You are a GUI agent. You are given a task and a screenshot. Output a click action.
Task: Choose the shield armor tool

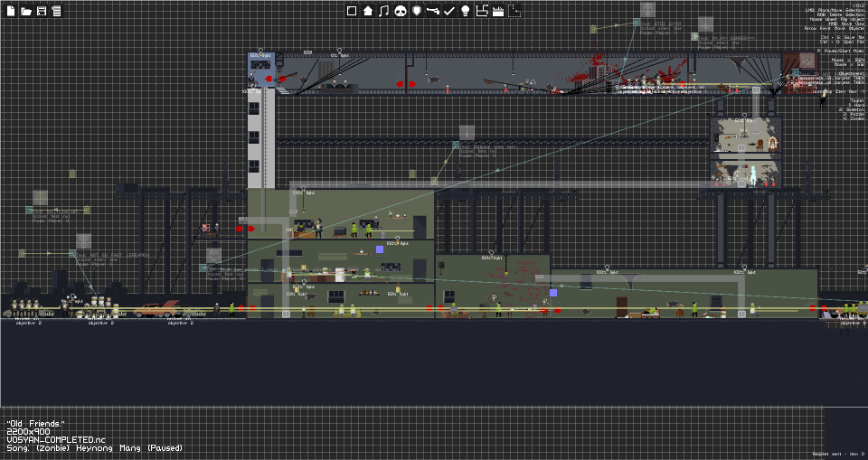(417, 11)
